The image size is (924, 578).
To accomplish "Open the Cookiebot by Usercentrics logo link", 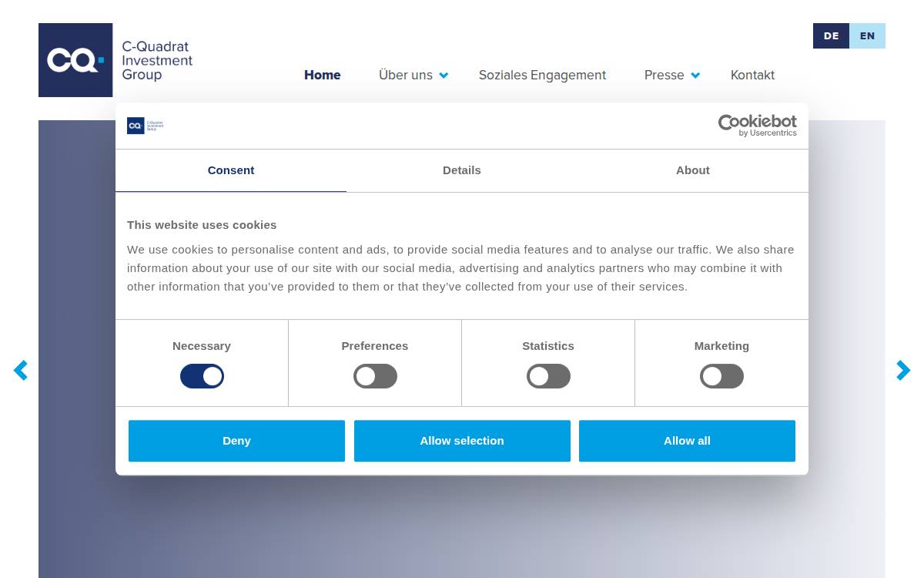I will 757,126.
